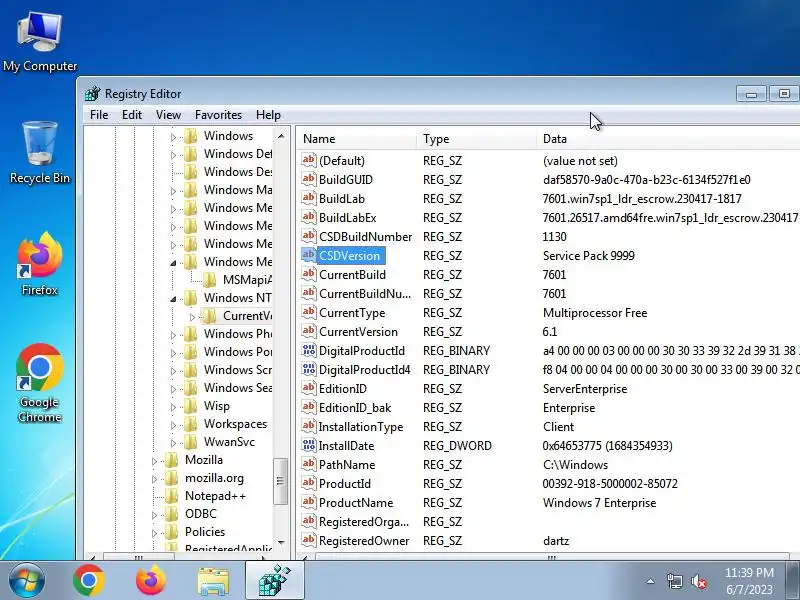Screen dimensions: 800x600
Task: Show hidden tray icons
Action: (x=651, y=581)
